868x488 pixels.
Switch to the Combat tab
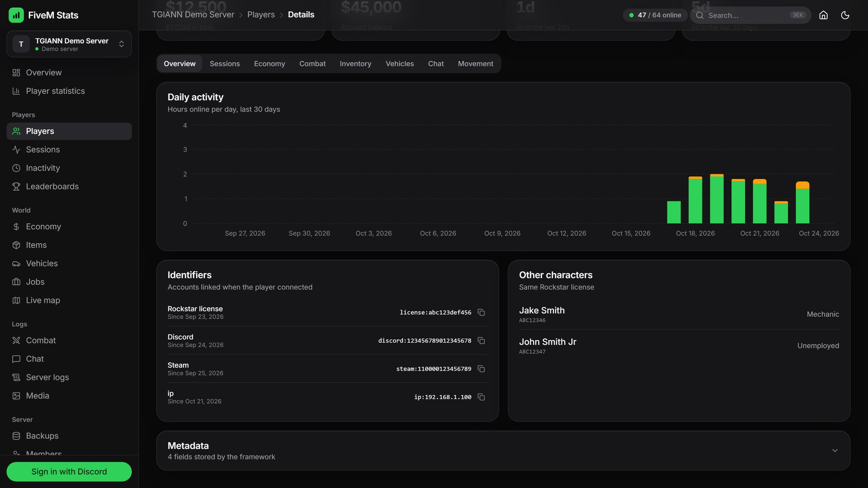tap(312, 64)
